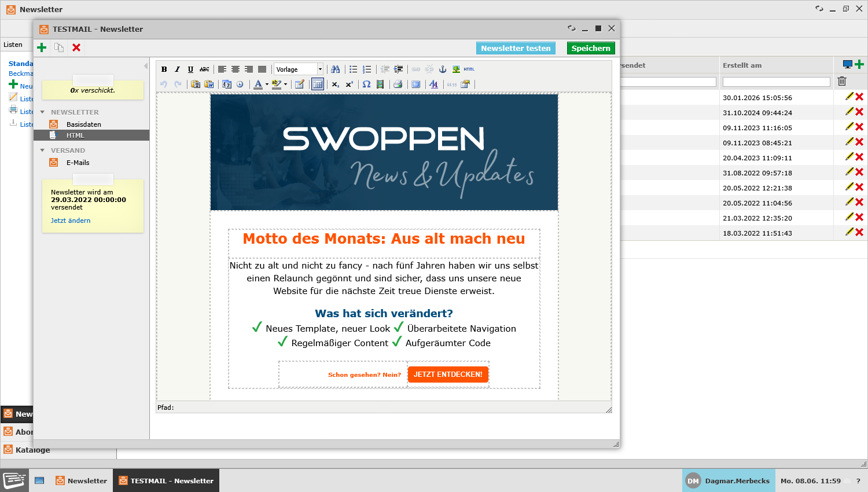Collapse the left sidebar panel arrow
The width and height of the screenshot is (868, 492).
pyautogui.click(x=146, y=66)
